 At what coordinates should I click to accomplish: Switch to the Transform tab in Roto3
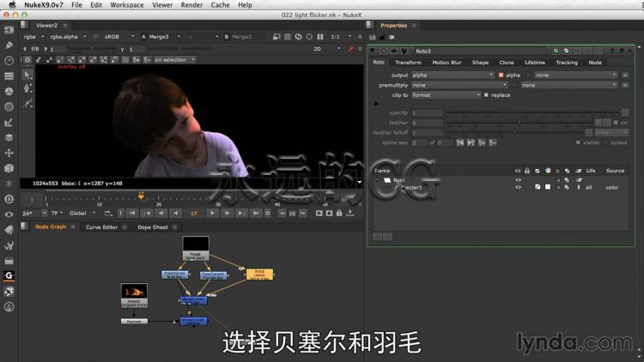point(408,63)
